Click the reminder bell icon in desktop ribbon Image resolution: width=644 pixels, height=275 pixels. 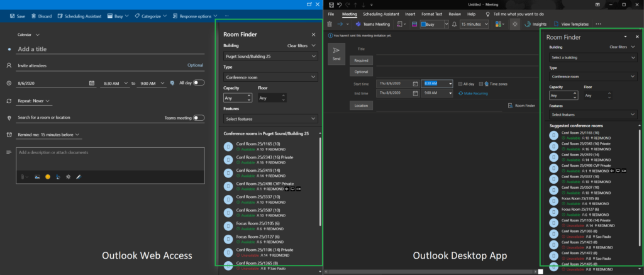tap(454, 25)
